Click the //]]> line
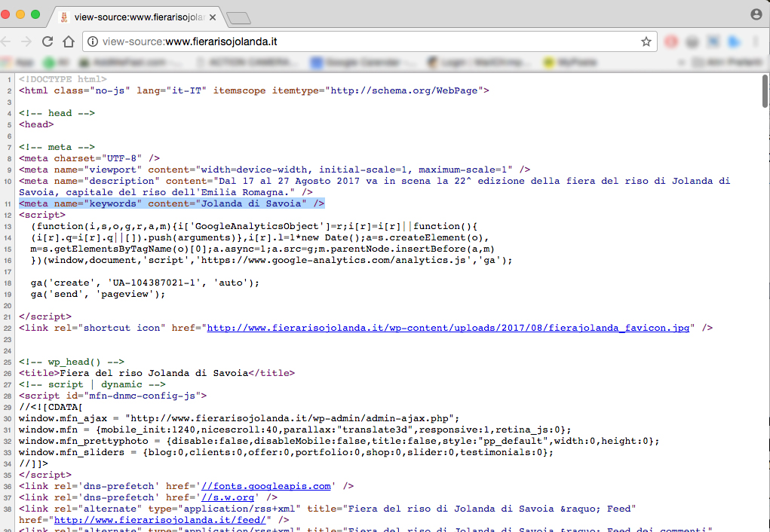Screen dimensions: 770x532 pyautogui.click(x=33, y=463)
